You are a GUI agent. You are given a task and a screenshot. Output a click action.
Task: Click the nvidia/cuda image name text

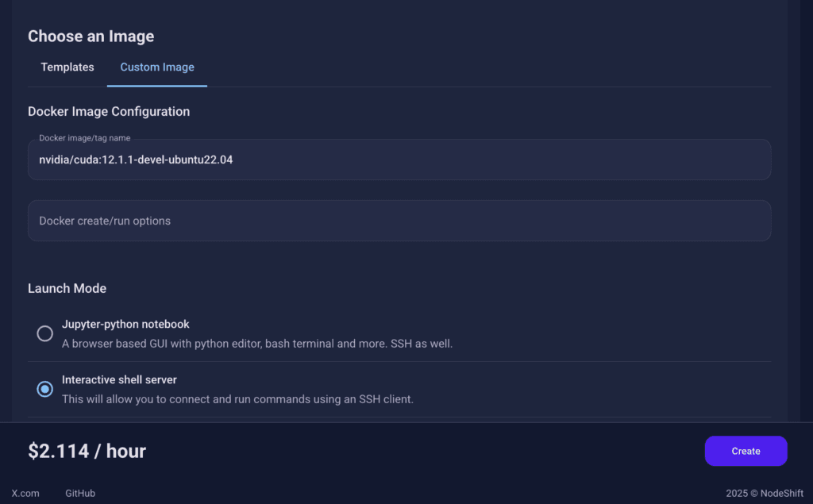coord(136,160)
